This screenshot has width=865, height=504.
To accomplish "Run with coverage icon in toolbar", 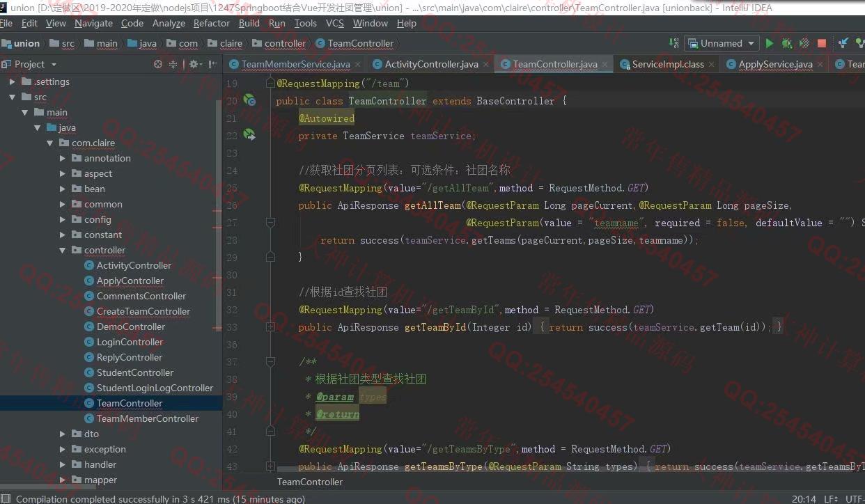I will (x=804, y=43).
